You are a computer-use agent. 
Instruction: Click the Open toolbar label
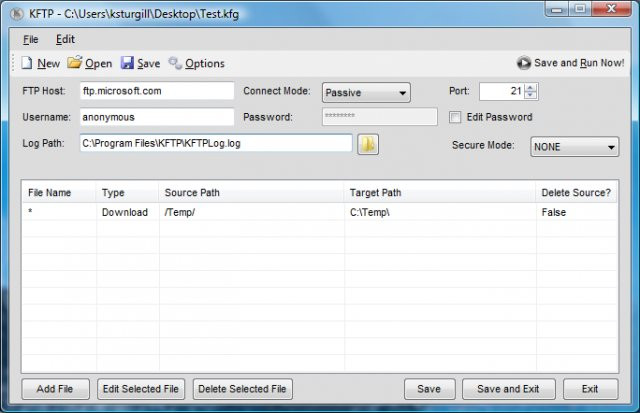[98, 64]
